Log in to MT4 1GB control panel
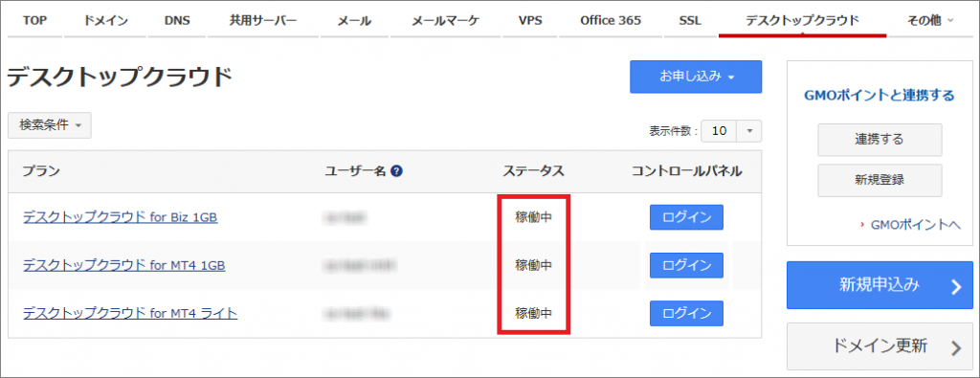 coord(686,265)
